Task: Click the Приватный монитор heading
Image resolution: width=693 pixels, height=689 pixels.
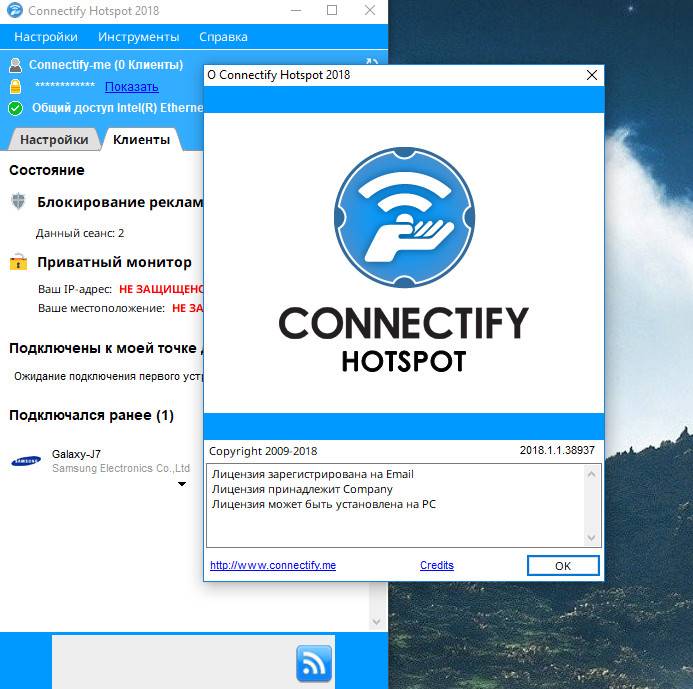Action: click(114, 262)
